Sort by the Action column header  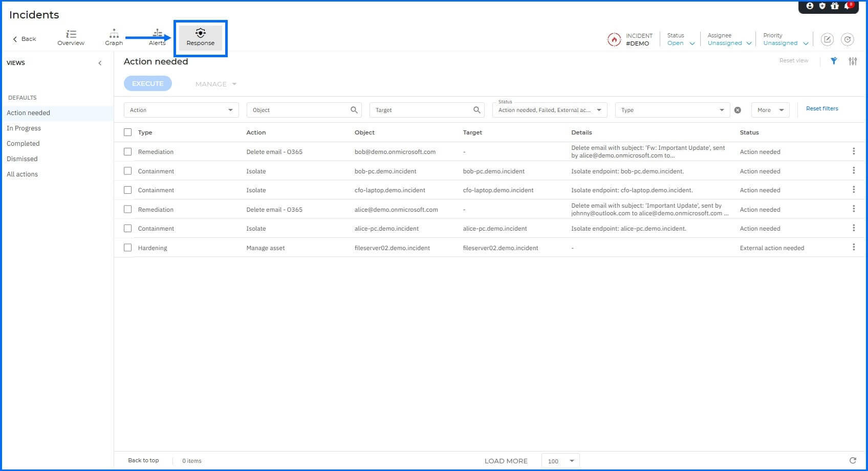(x=256, y=132)
